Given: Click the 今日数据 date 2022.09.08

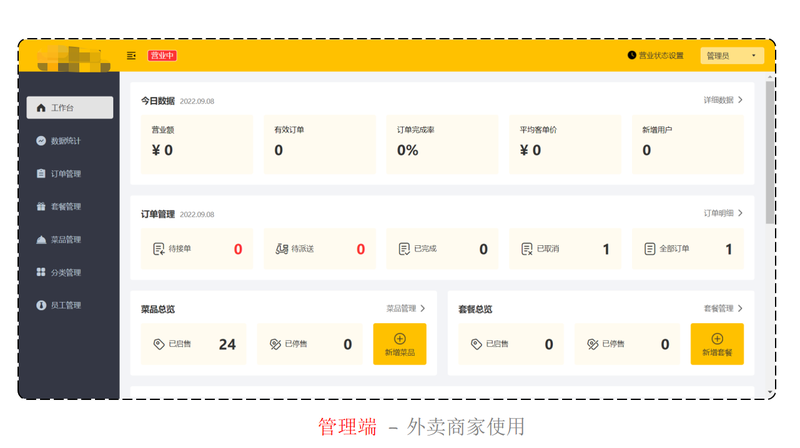Looking at the screenshot, I should pyautogui.click(x=197, y=101).
